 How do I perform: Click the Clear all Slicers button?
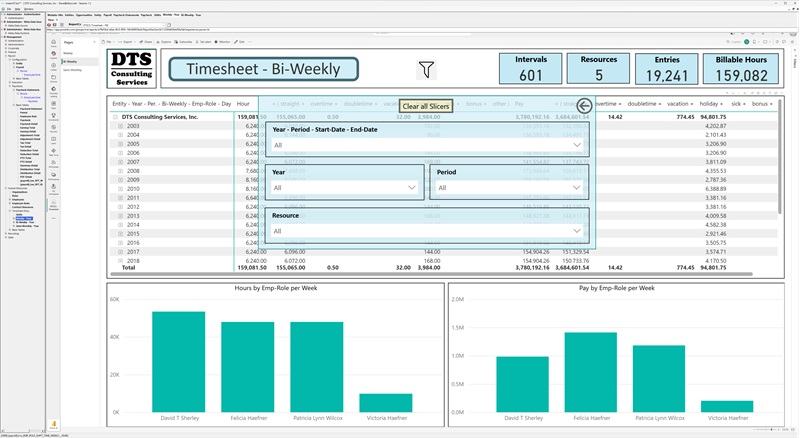[x=425, y=106]
